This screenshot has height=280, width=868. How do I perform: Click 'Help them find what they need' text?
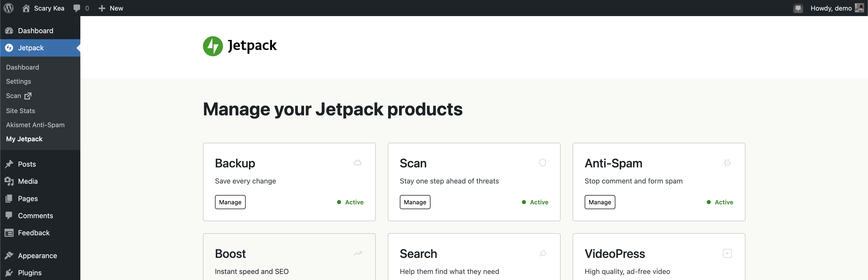pyautogui.click(x=449, y=271)
